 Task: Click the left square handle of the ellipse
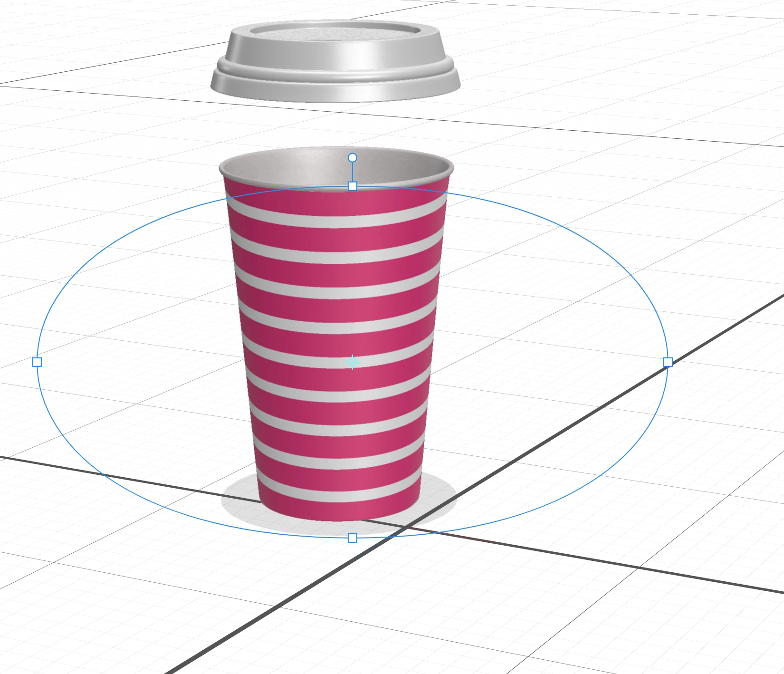click(37, 362)
